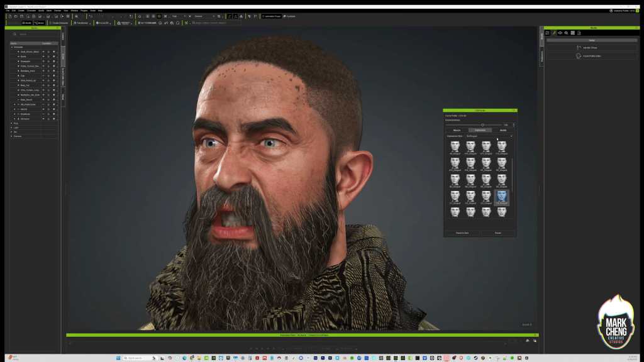Viewport: 644px width, 362px height.
Task: Click the Windows Start button
Action: point(118,358)
